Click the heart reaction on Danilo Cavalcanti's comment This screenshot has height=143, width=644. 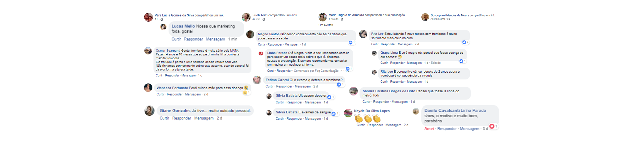[x=492, y=126]
